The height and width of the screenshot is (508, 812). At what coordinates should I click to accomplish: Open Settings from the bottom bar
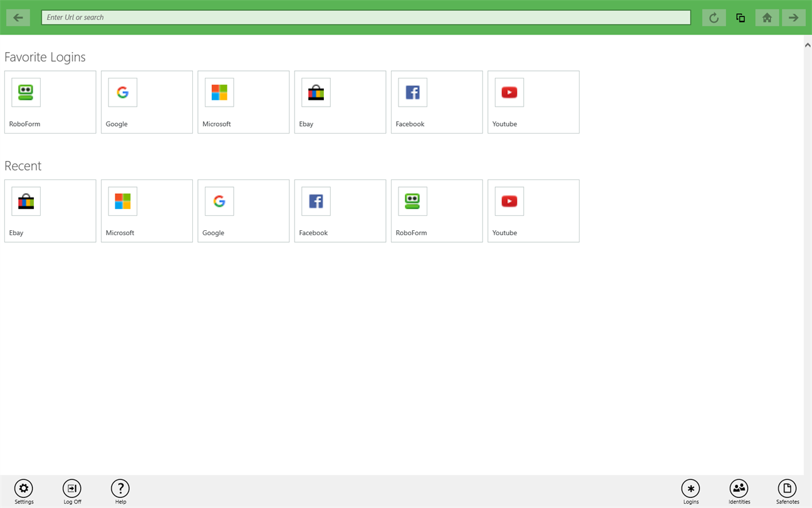[x=24, y=492]
